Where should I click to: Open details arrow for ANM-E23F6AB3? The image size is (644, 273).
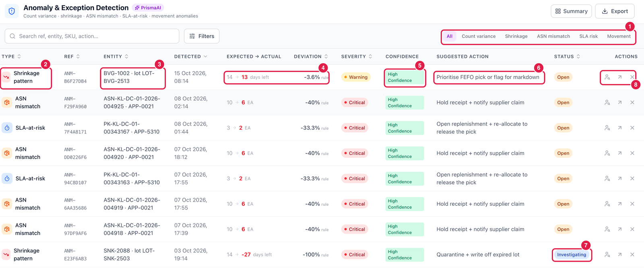point(620,255)
